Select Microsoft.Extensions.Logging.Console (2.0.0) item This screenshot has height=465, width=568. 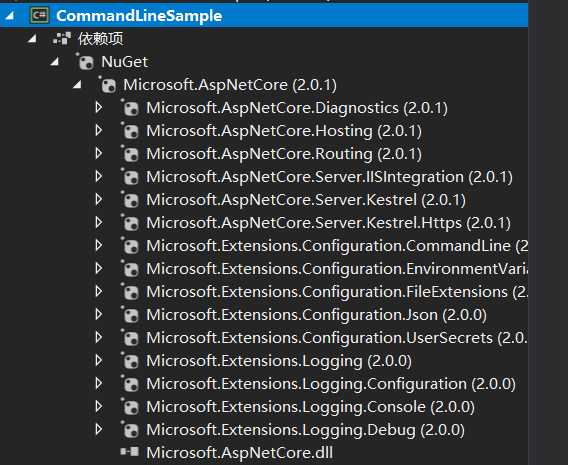coord(310,407)
